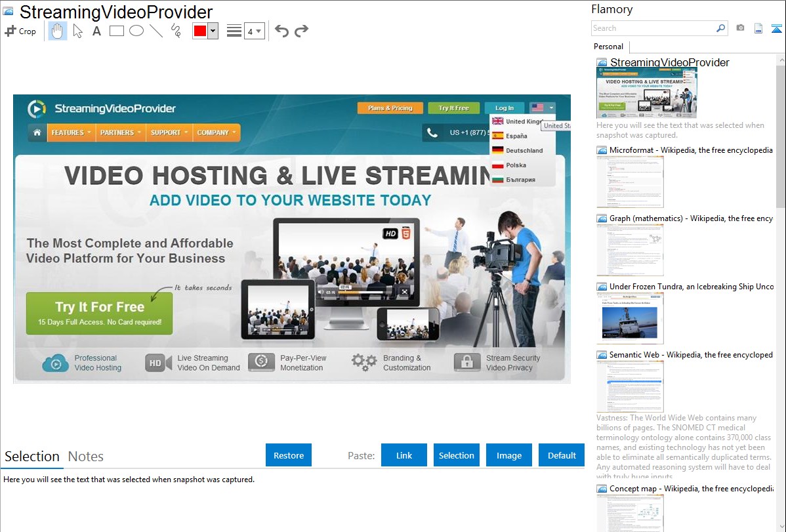Click the app icon beside the window title
Viewport: 786px width, 532px height.
point(8,11)
